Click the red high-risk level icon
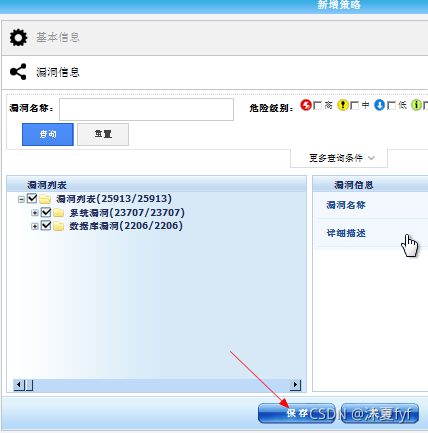Image resolution: width=428 pixels, height=433 pixels. [306, 105]
